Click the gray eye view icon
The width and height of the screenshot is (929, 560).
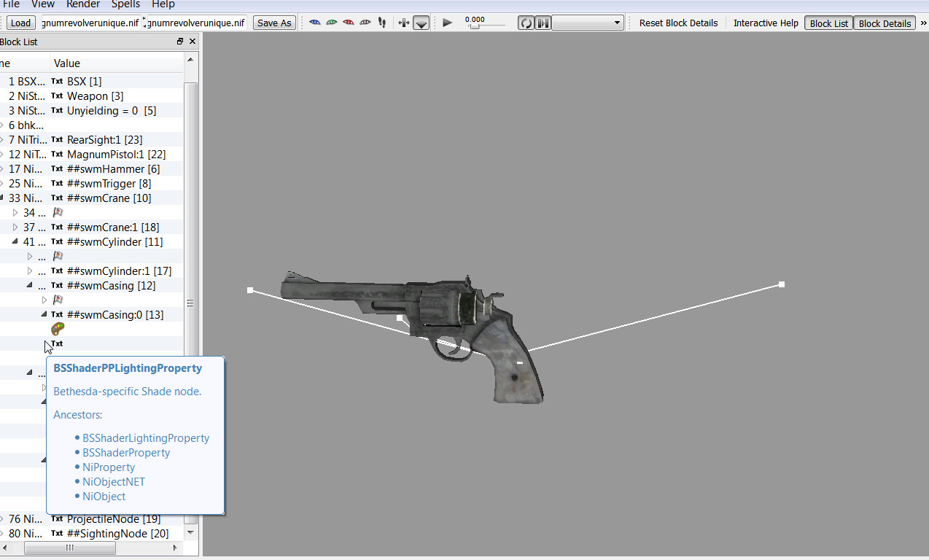365,23
